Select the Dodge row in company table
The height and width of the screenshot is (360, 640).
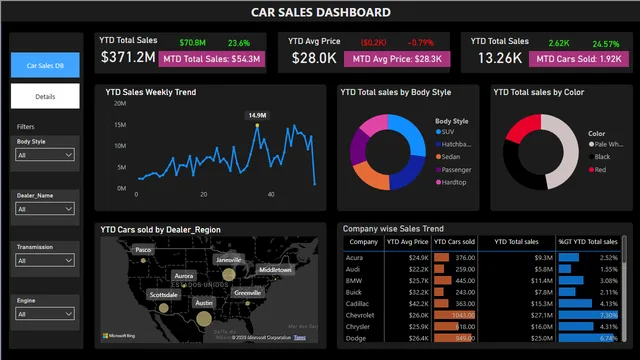(x=482, y=338)
